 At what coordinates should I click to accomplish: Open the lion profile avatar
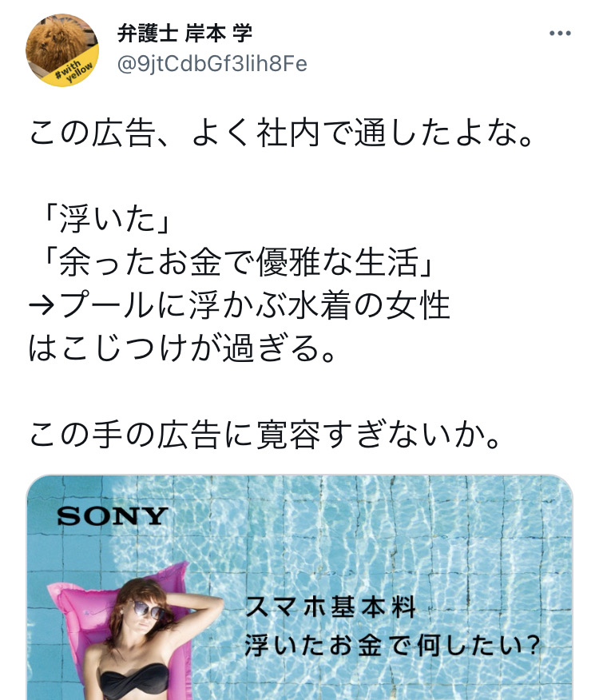(x=62, y=50)
